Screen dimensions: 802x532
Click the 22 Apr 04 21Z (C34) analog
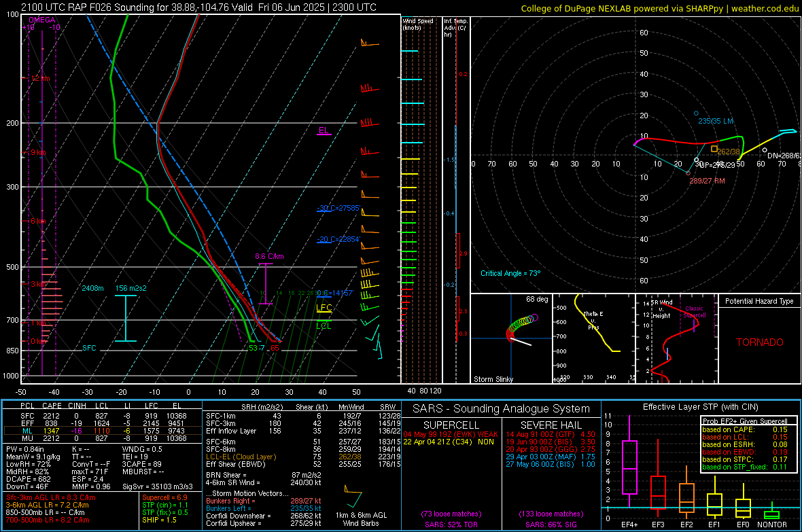coord(449,442)
